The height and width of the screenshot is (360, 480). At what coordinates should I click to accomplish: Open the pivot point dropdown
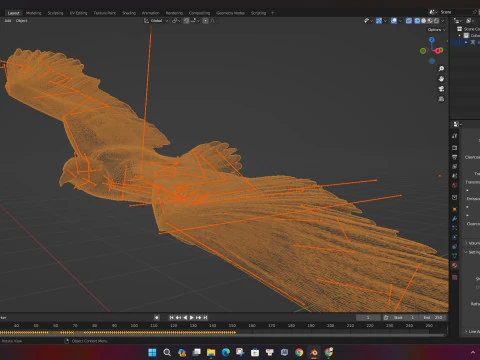pyautogui.click(x=176, y=21)
